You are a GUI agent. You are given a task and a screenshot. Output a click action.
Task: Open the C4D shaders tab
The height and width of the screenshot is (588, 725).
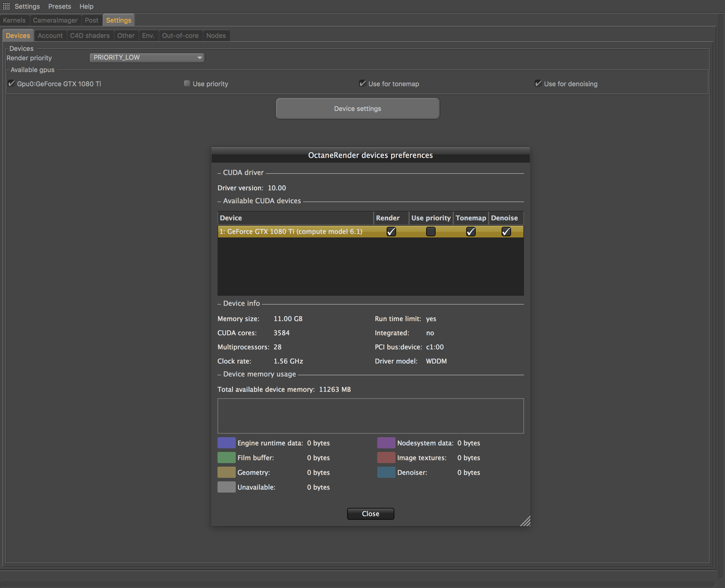point(90,36)
